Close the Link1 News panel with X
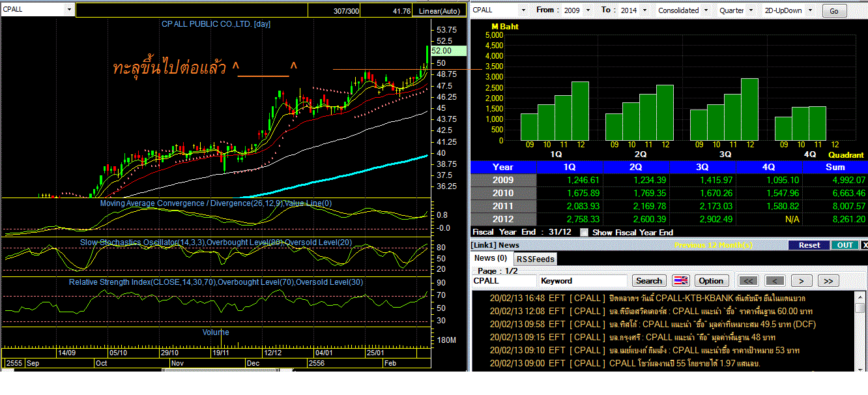868x395 pixels. click(x=864, y=245)
